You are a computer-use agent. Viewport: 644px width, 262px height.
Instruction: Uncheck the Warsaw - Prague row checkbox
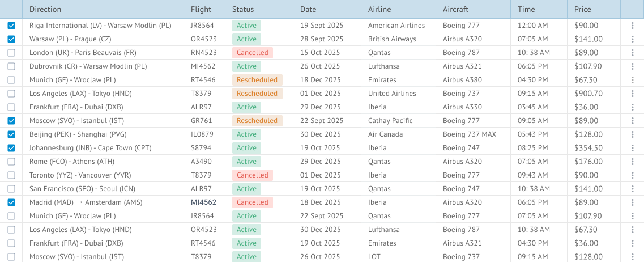tap(11, 39)
